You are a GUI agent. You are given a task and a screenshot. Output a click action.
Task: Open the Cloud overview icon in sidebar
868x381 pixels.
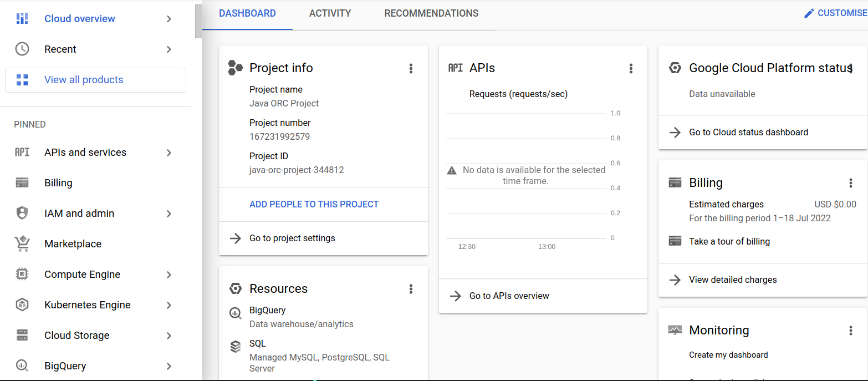[x=22, y=18]
